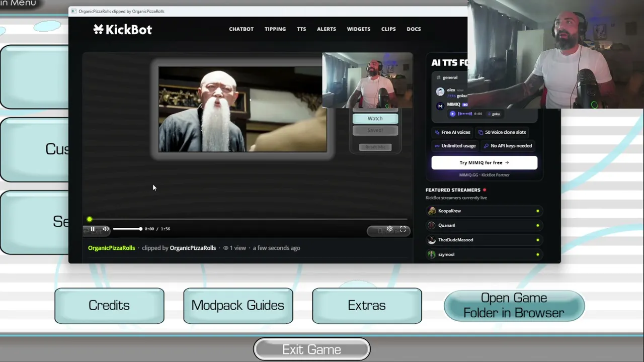Screen dimensions: 644x362
Task: Click the clip video thumbnail
Action: pos(243,109)
